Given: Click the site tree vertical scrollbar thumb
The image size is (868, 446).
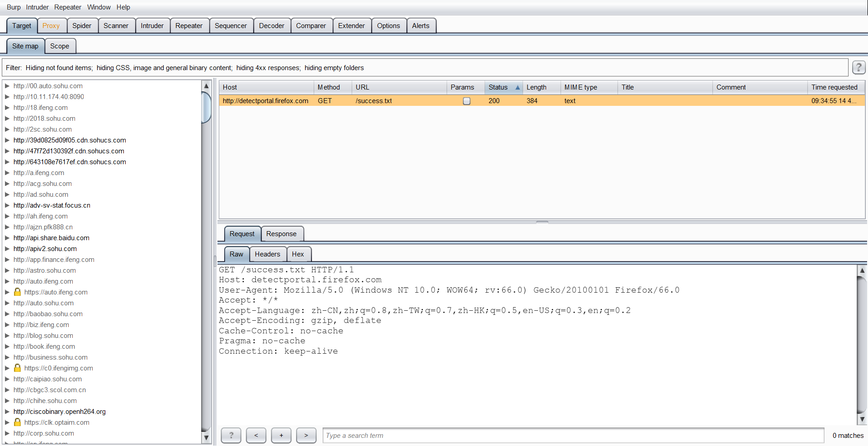Looking at the screenshot, I should click(206, 107).
